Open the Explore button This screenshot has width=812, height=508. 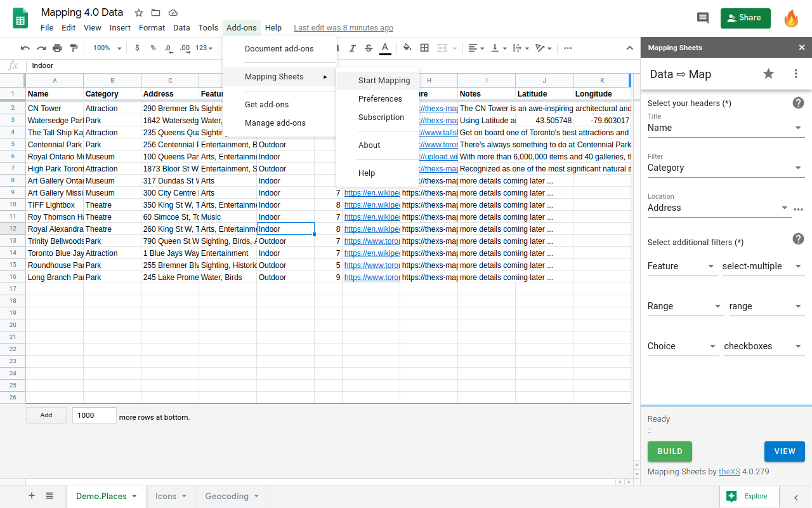(748, 496)
